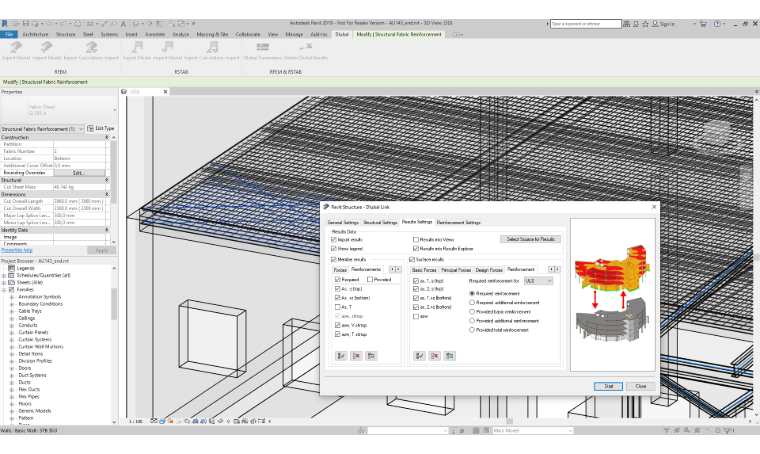Click the Edit Type icon

click(91, 128)
